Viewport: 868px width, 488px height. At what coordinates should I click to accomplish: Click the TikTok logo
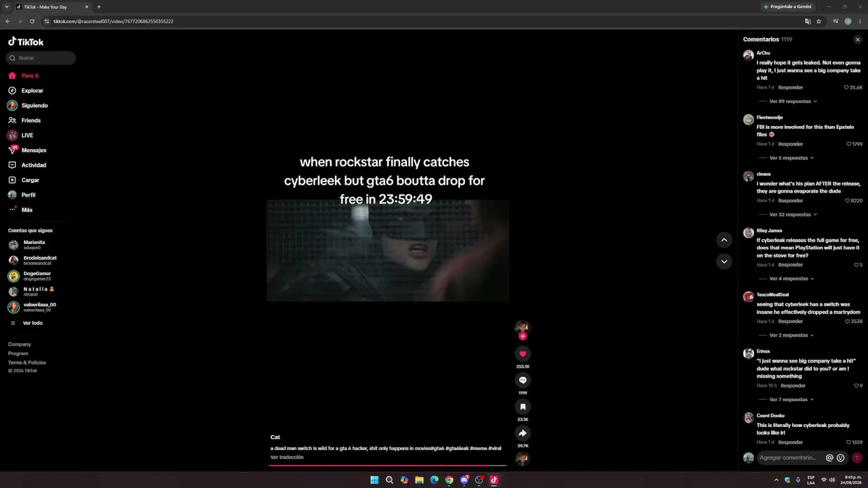pyautogui.click(x=26, y=41)
